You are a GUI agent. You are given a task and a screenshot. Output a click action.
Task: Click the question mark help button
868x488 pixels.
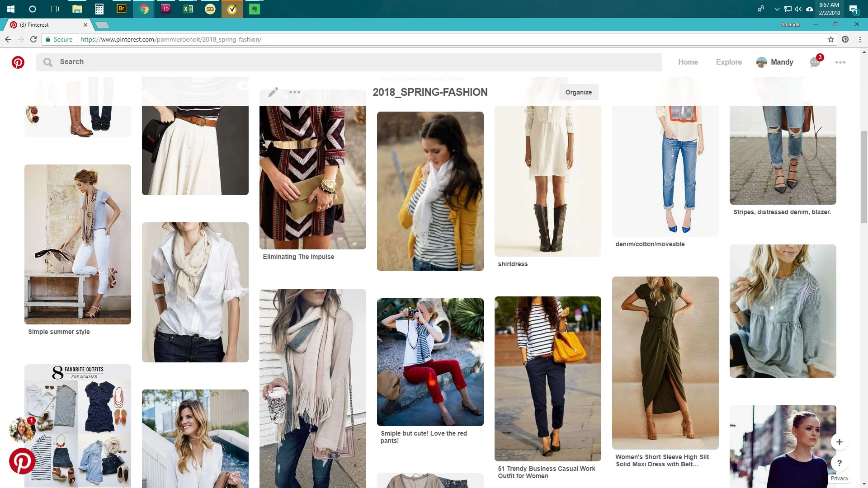point(840,463)
